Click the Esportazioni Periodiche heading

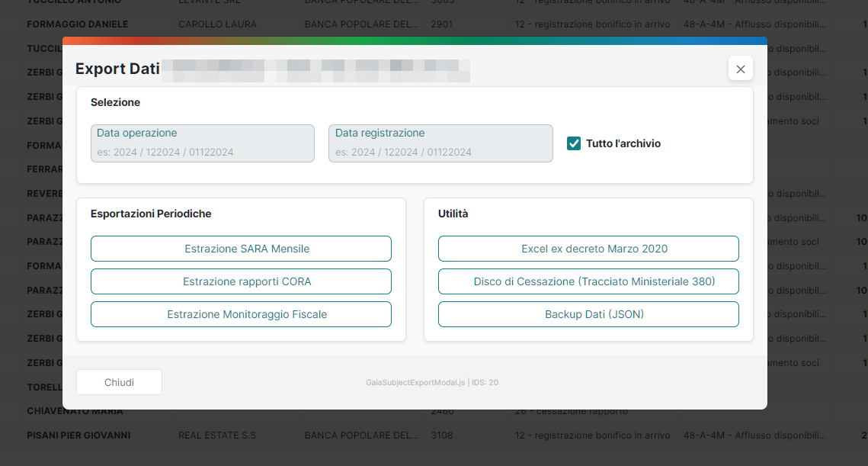151,214
